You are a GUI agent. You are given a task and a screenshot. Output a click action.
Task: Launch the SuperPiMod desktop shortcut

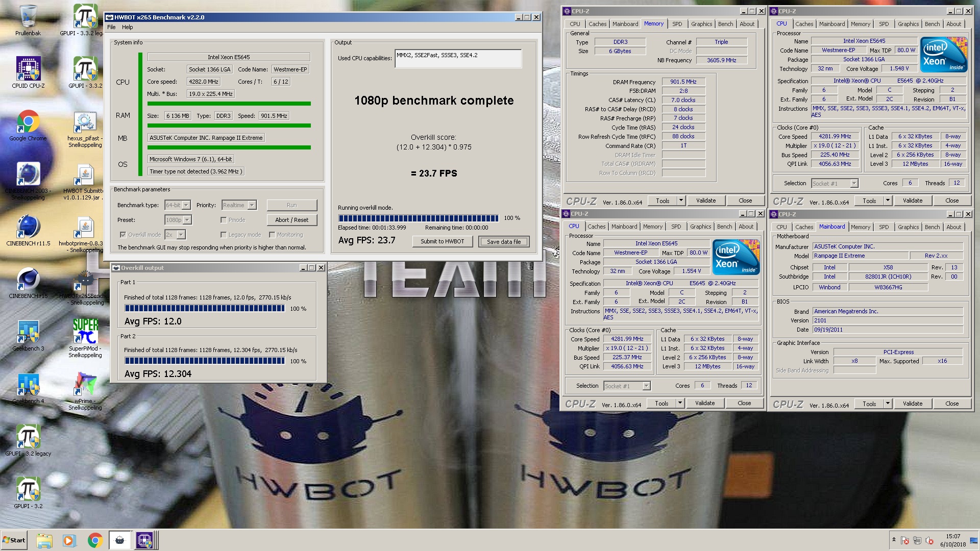coord(85,338)
